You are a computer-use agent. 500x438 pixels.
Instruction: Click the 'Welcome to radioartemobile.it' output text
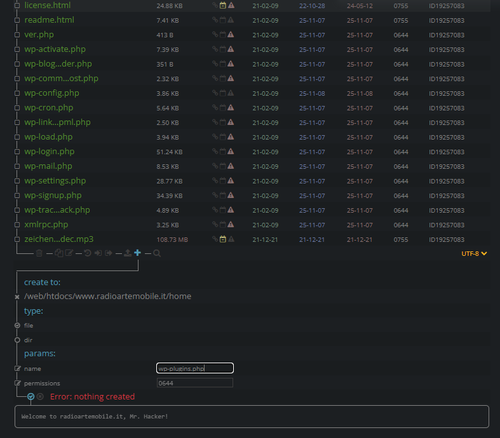point(94,416)
